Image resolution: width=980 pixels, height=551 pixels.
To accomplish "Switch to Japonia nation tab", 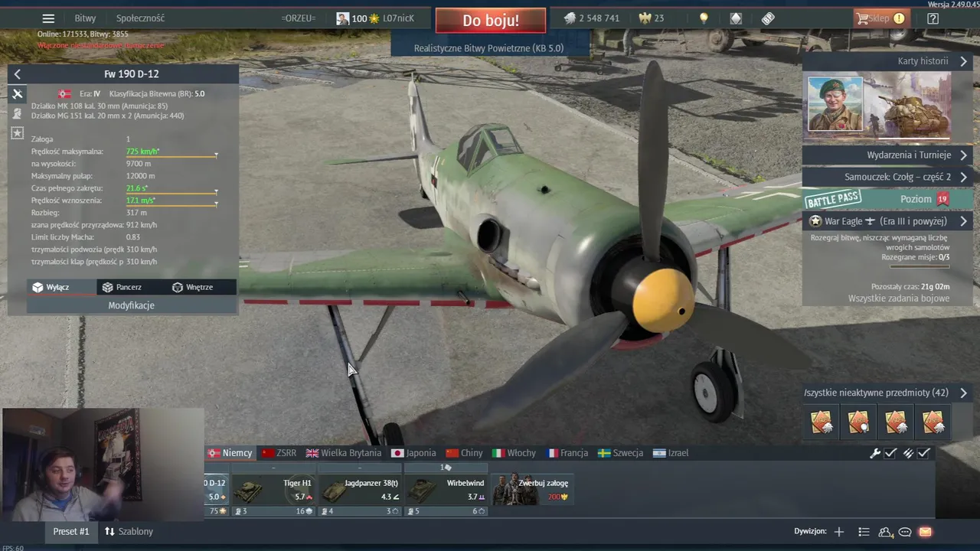I will (x=413, y=453).
